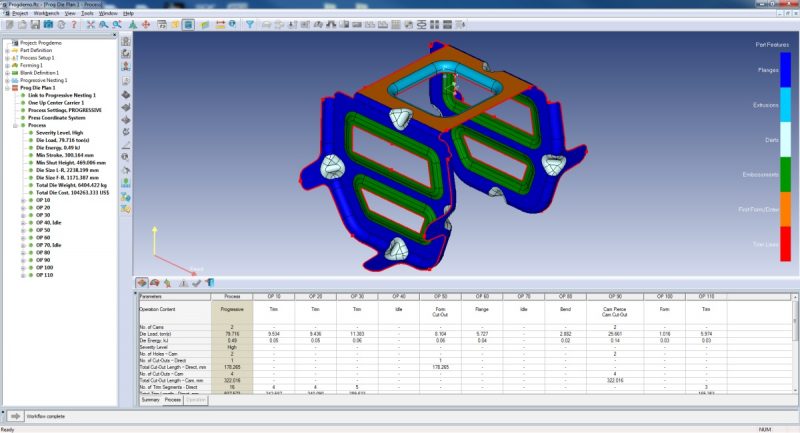Screen dimensions: 800x433
Task: Expand the OP 50 tree node
Action: (23, 230)
